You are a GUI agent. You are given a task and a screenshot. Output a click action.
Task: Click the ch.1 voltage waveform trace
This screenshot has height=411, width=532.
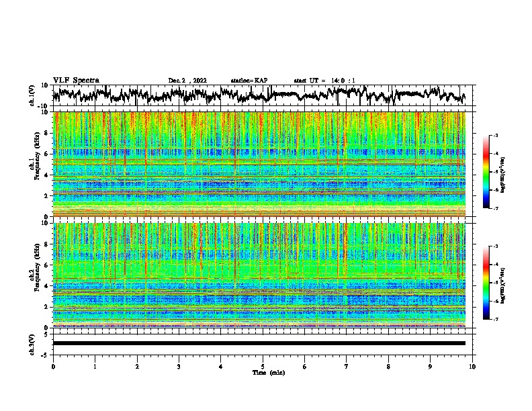click(x=259, y=95)
